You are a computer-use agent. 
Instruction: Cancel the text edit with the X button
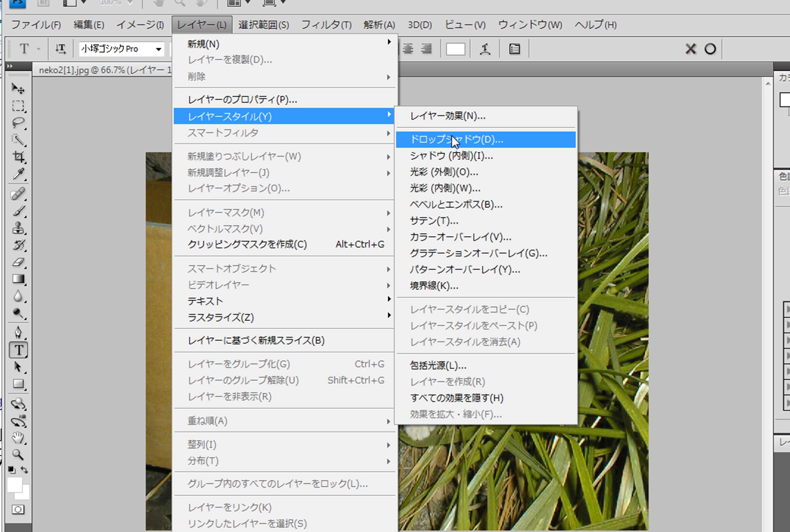click(690, 49)
